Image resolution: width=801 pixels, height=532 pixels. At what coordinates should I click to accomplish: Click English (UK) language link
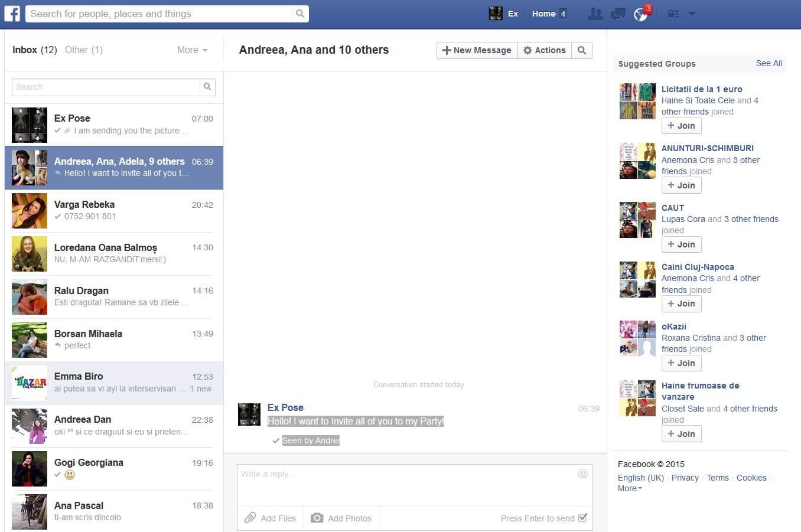(x=641, y=478)
